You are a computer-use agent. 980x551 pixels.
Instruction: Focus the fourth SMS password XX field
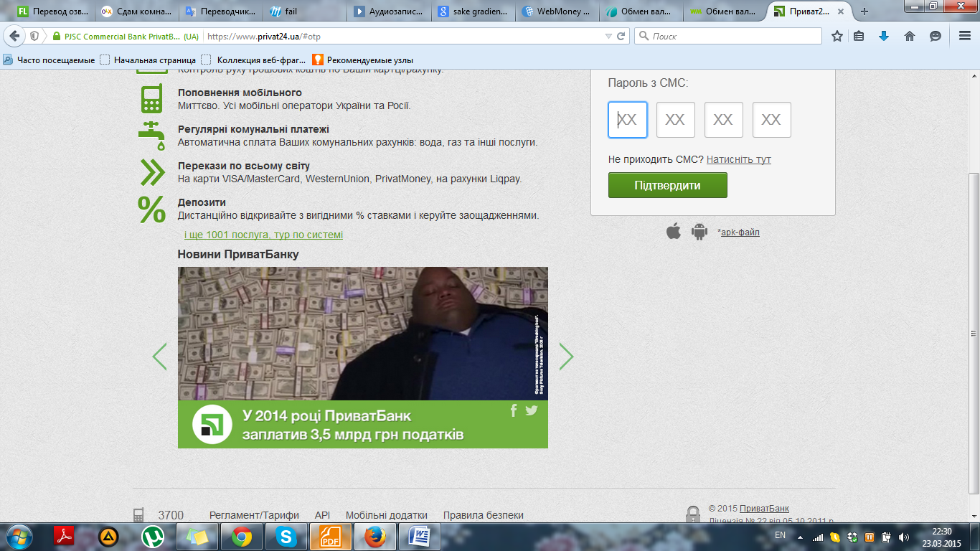[x=771, y=120]
